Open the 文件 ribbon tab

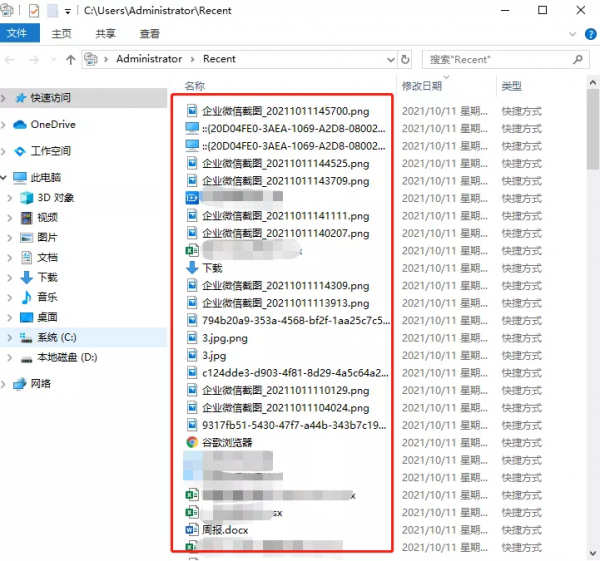pyautogui.click(x=19, y=33)
